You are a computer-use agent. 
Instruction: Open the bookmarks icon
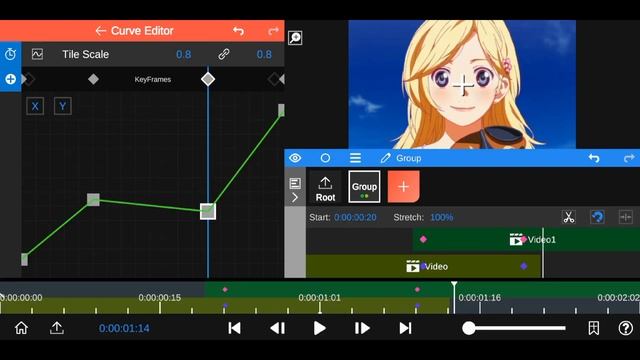tap(593, 328)
